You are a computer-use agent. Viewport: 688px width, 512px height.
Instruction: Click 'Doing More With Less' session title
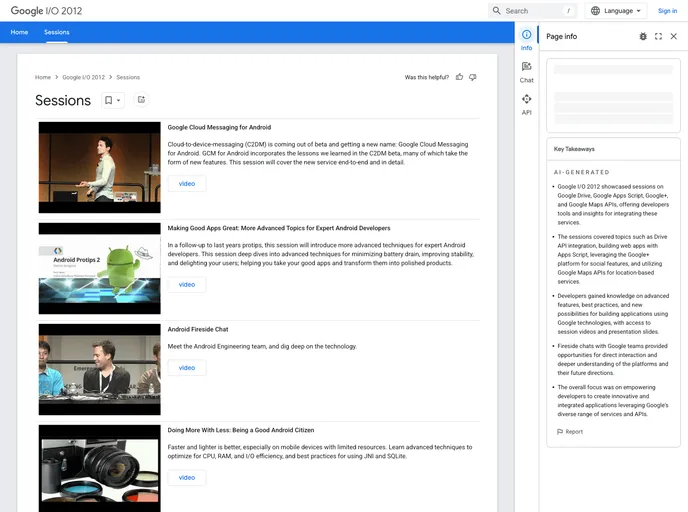pyautogui.click(x=240, y=430)
